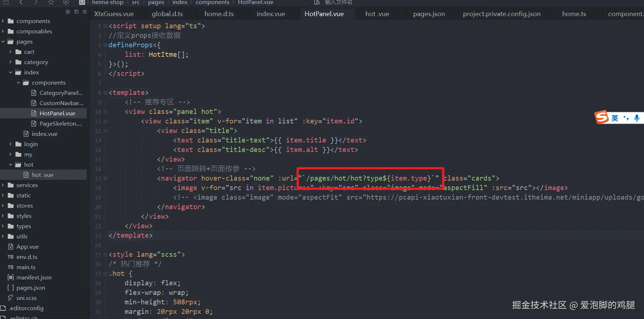Expand the cart folder
Screen dimensions: 644x319
[11, 52]
